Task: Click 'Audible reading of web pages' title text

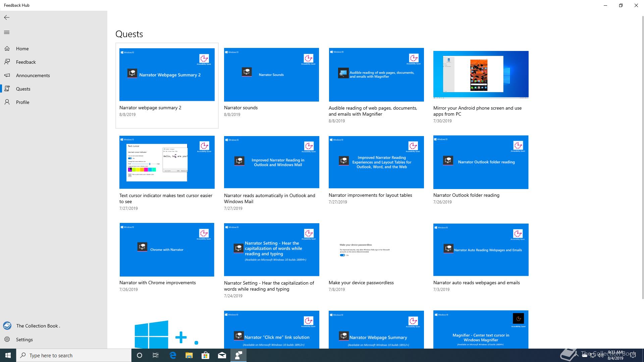Action: (x=373, y=111)
